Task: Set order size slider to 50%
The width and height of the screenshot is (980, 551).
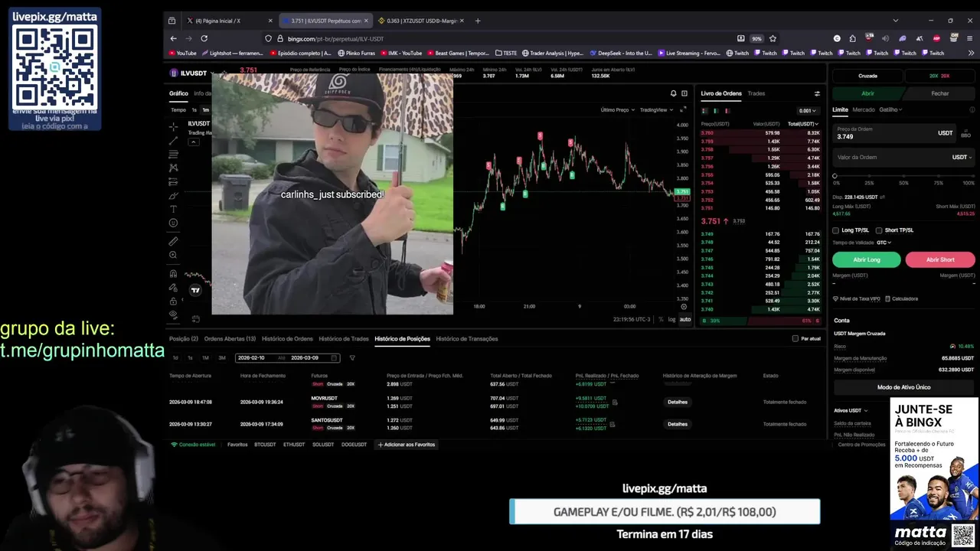Action: [903, 176]
